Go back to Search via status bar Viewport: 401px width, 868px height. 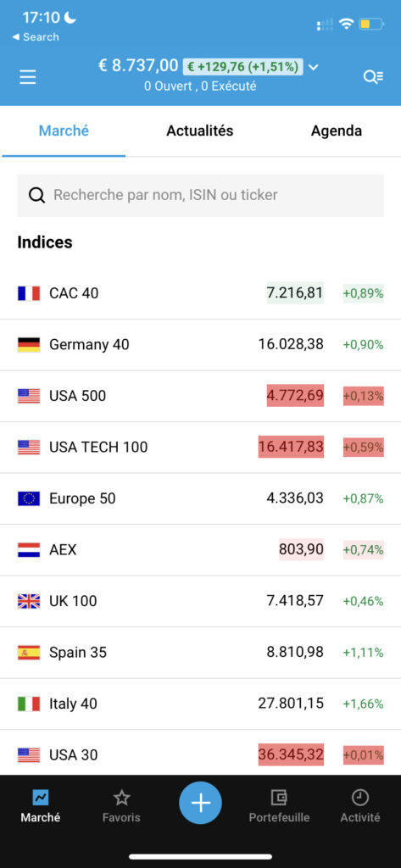(x=35, y=37)
